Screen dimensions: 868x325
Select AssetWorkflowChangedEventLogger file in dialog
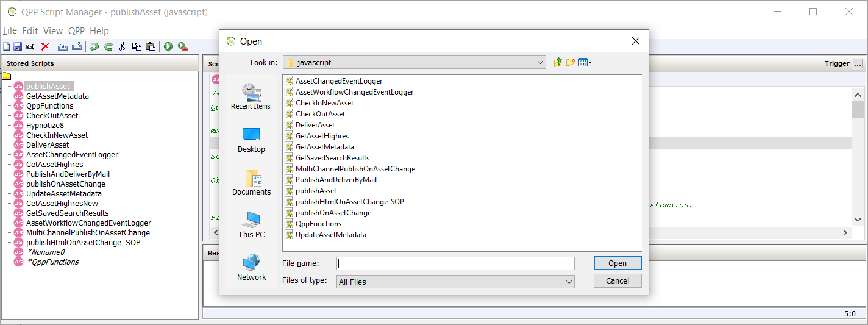click(354, 92)
